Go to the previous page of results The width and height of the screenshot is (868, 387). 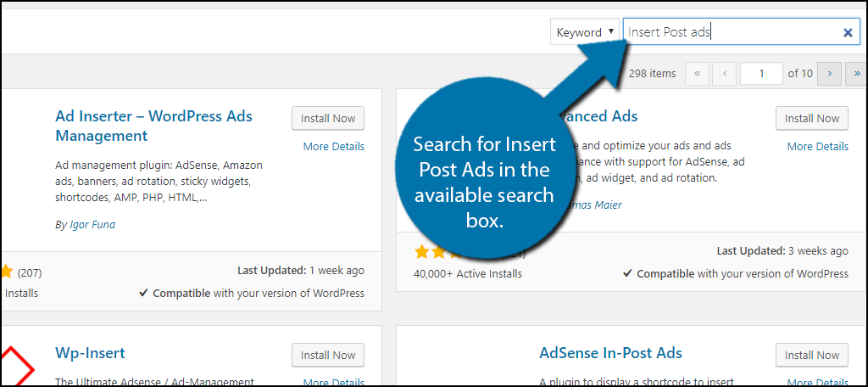click(x=724, y=73)
